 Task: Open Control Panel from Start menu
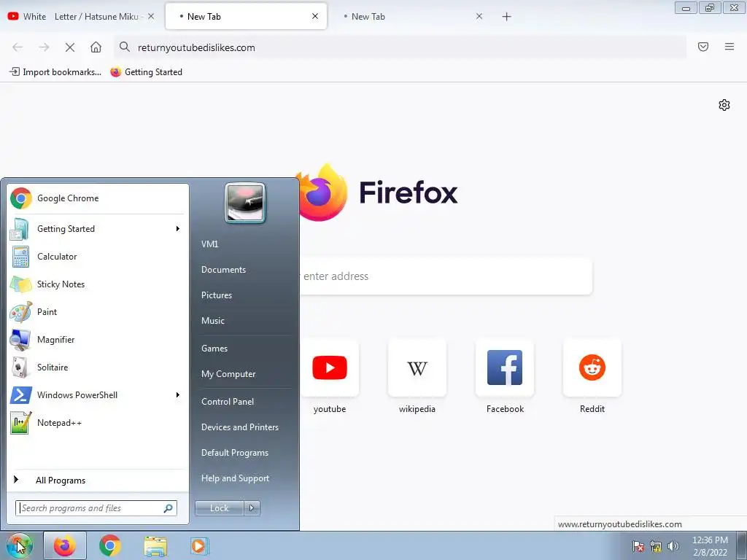tap(228, 402)
